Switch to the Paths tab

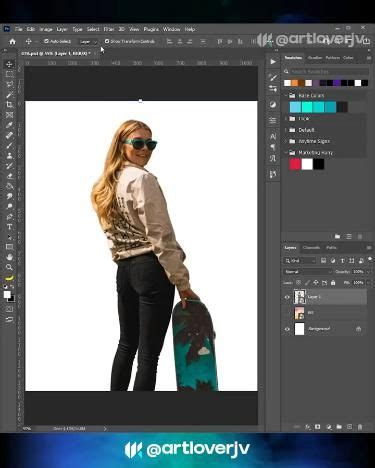point(331,248)
